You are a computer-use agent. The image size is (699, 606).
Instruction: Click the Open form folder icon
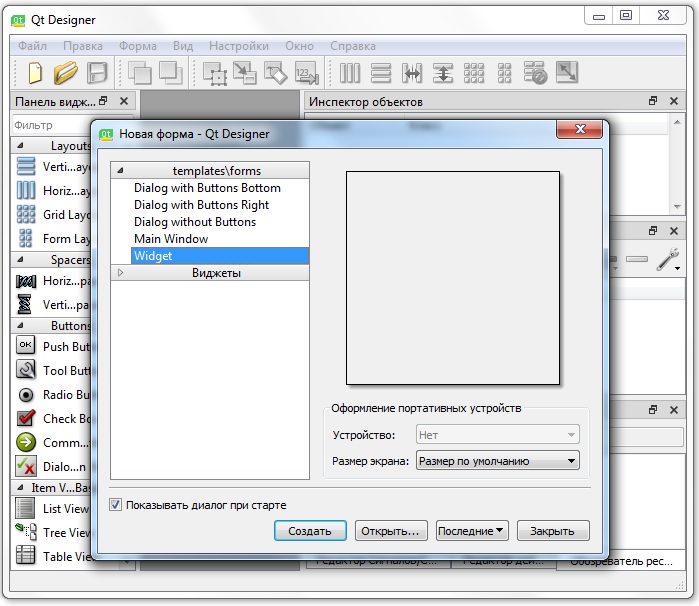pyautogui.click(x=66, y=73)
